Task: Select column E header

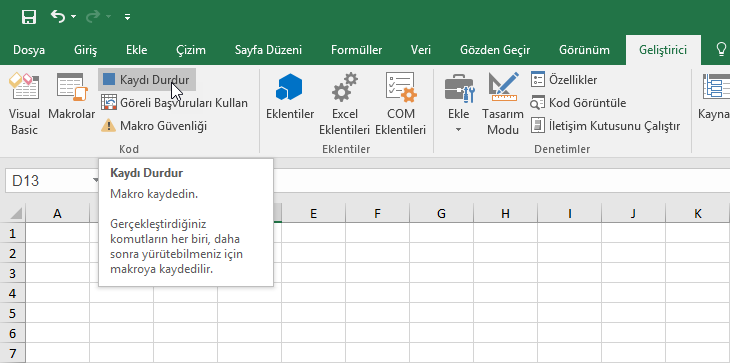Action: (x=313, y=214)
